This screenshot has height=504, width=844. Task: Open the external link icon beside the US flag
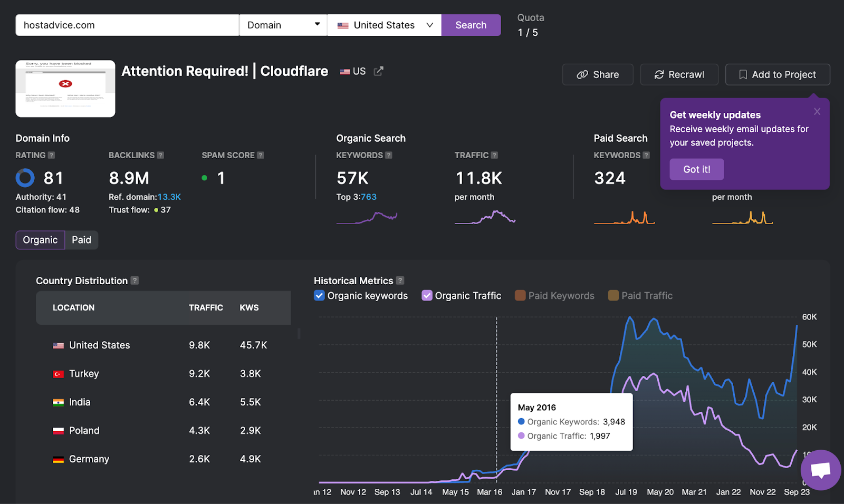pos(378,71)
